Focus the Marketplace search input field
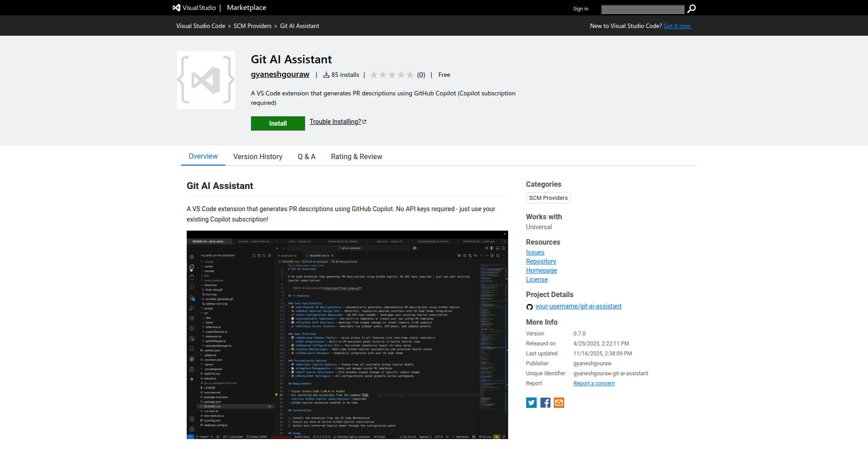 click(642, 9)
